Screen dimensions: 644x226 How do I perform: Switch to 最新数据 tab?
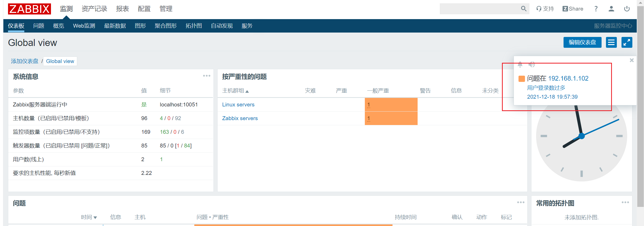coord(115,26)
